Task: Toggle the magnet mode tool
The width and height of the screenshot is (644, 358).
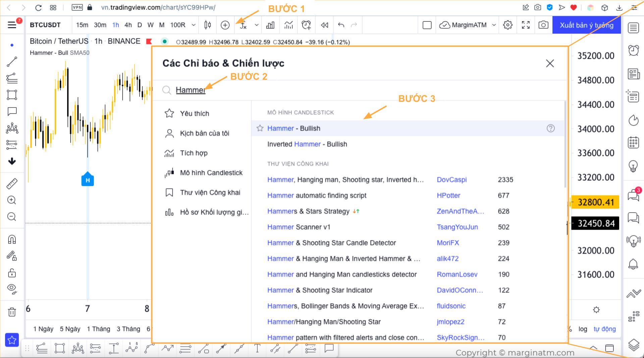Action: (12, 239)
